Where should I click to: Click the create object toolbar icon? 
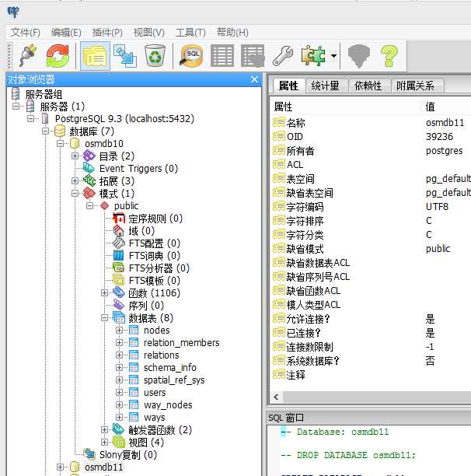click(125, 55)
